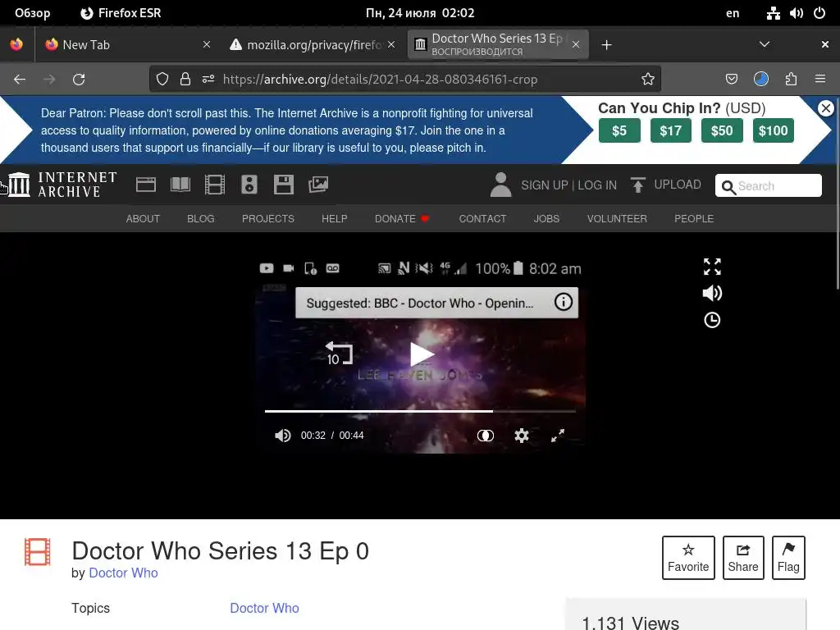Click the upload arrow icon
The image size is (840, 630).
point(637,185)
